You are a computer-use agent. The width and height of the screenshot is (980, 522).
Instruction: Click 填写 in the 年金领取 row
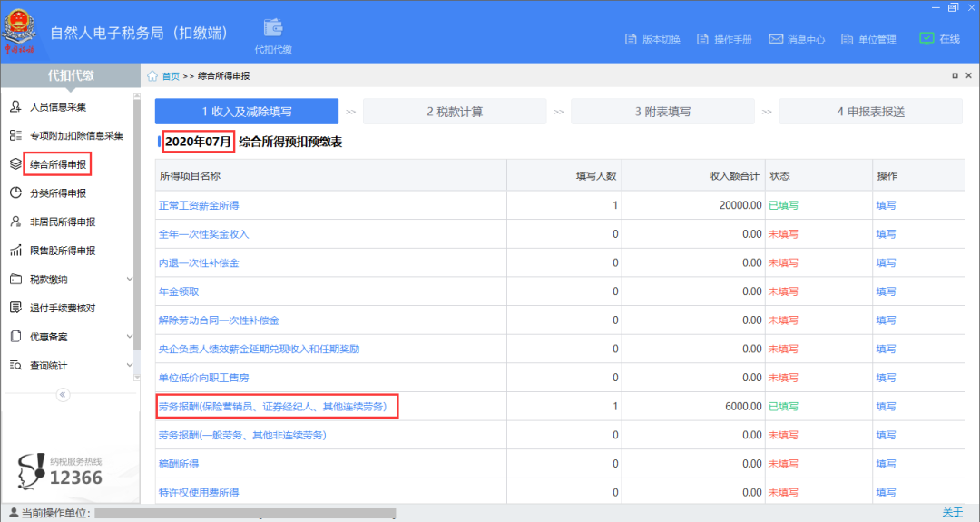click(887, 291)
